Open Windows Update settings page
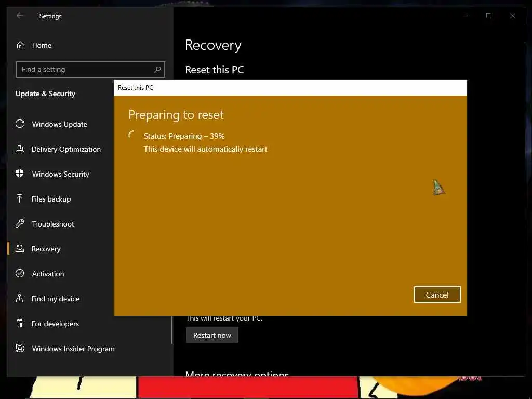Viewport: 532px width, 399px height. click(59, 125)
